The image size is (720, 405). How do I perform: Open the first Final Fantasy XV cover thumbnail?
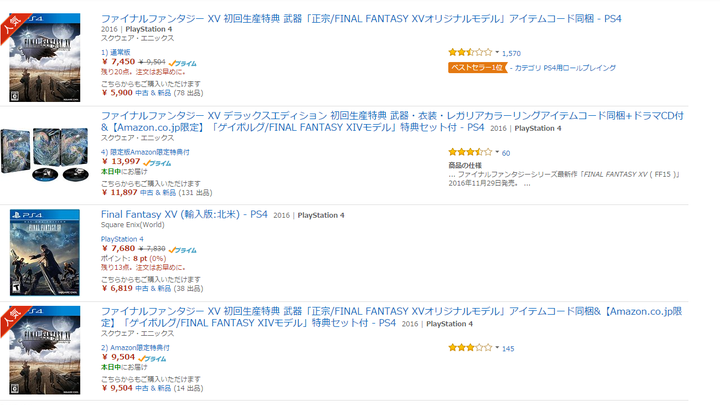[45, 57]
